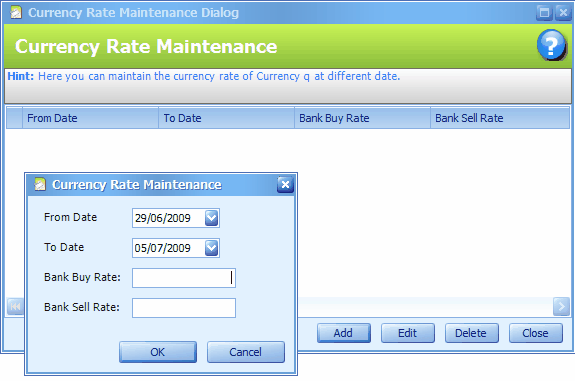Focus the Bank Sell Rate input
Screen dimensions: 575x381
[x=184, y=308]
